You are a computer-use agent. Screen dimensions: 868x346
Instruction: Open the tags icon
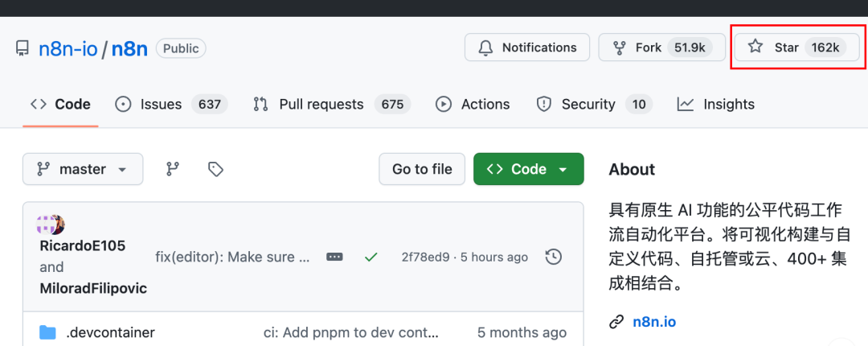(x=215, y=169)
